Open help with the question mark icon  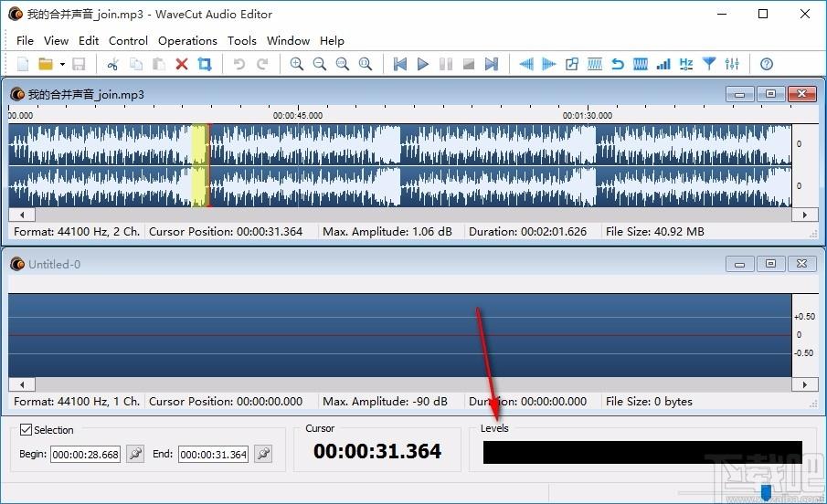767,64
